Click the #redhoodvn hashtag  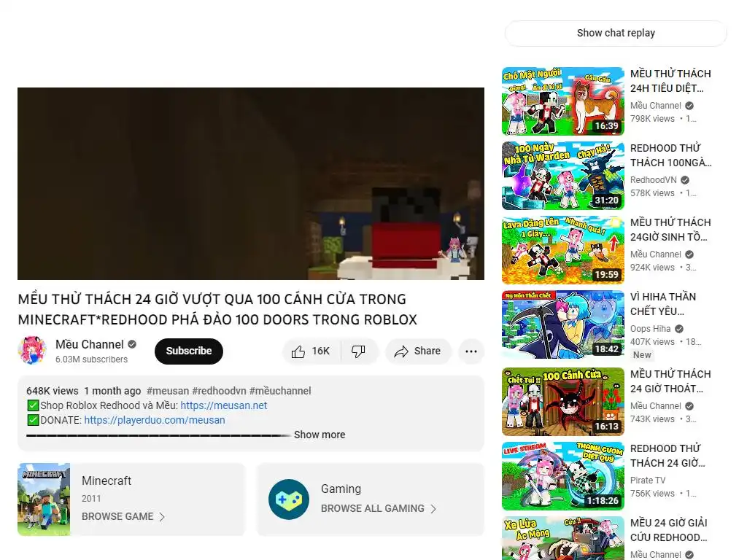[x=219, y=391]
